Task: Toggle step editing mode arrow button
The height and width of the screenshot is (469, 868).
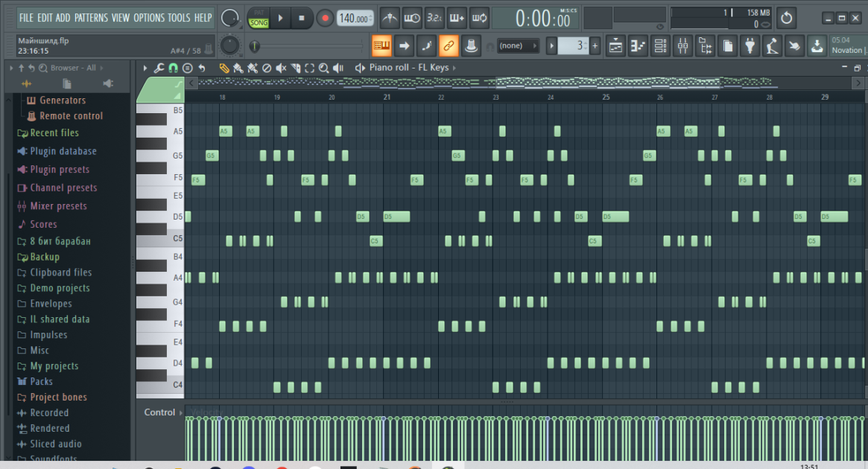Action: coord(404,46)
